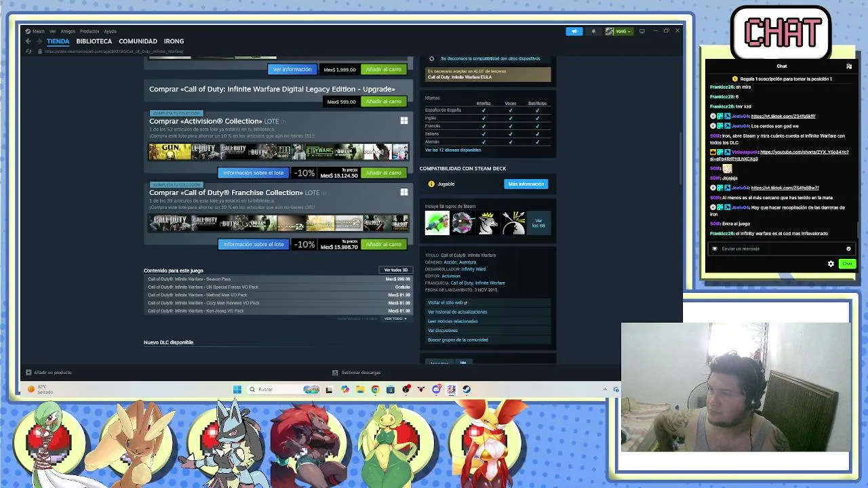Viewport: 868px width, 488px height.
Task: Show hidden system tray icons chevron
Action: pos(605,389)
